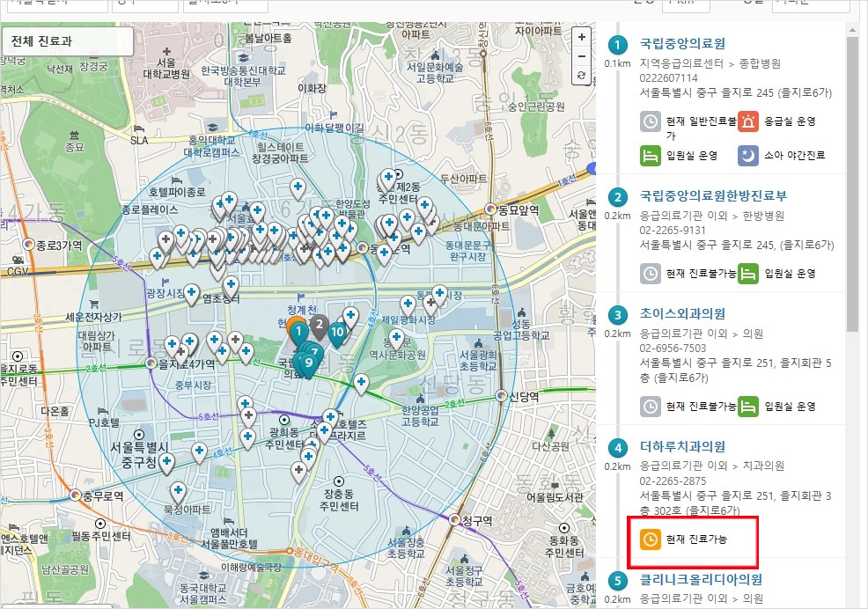The image size is (868, 609).
Task: Open 국립중앙의료원한방진료부 link
Action: pos(713,195)
